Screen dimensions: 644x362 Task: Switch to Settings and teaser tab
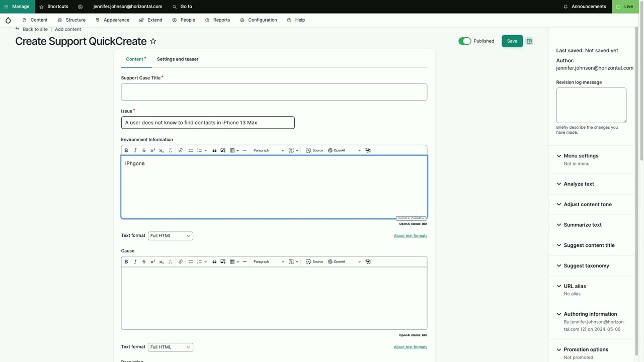point(178,59)
